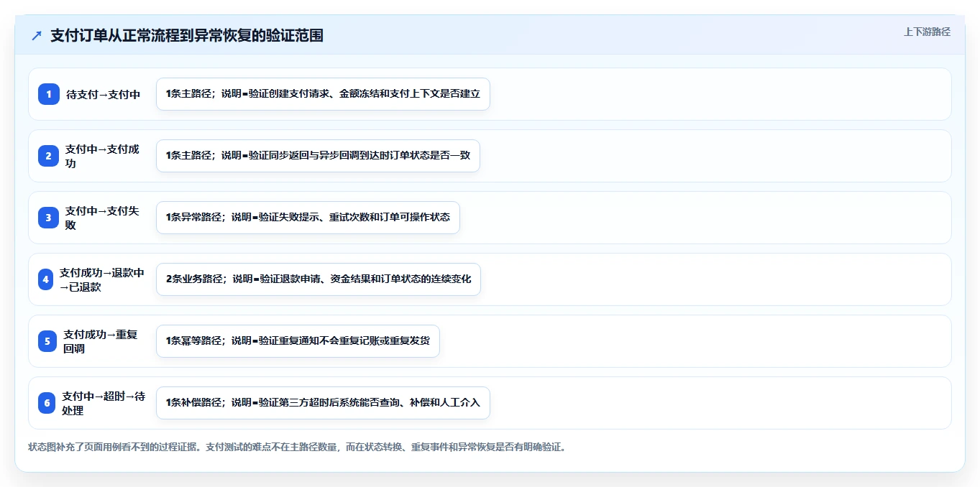Click step badge number 5
The image size is (980, 487).
47,341
